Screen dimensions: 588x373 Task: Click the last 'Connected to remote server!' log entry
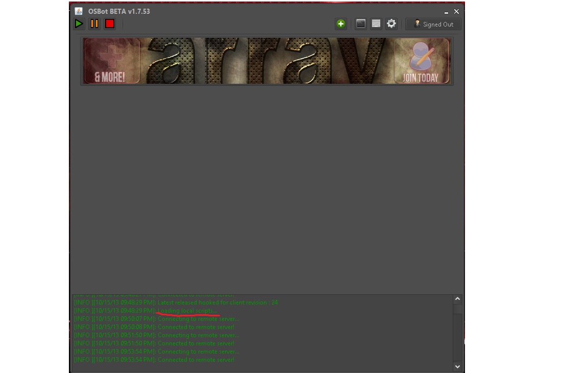(x=154, y=360)
